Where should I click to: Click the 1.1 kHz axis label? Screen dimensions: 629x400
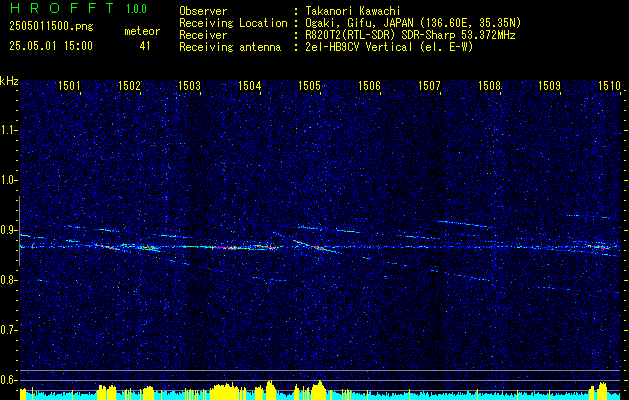pyautogui.click(x=7, y=130)
